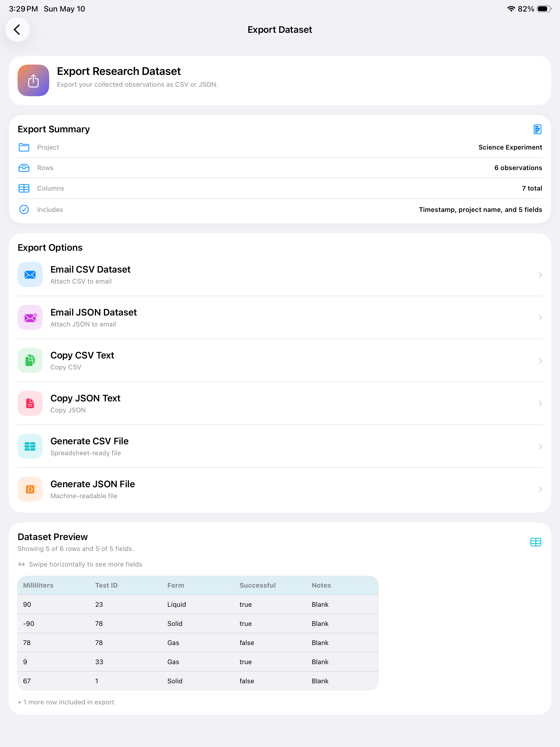Screen dimensions: 560x747
Task: Click the Columns table icon
Action: point(24,188)
